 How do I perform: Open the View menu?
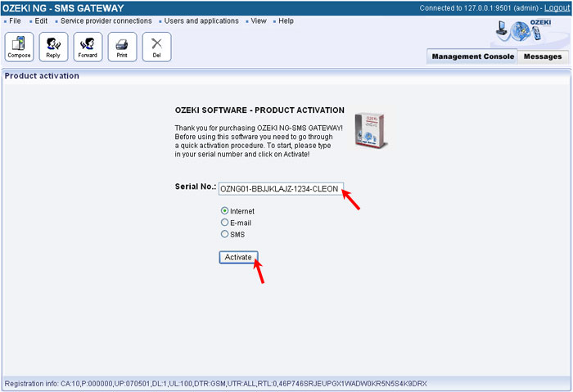259,20
